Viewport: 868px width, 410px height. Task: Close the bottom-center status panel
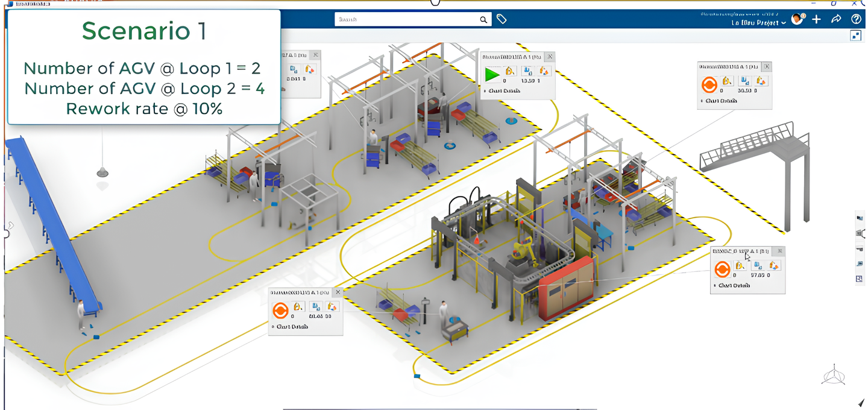coord(338,292)
